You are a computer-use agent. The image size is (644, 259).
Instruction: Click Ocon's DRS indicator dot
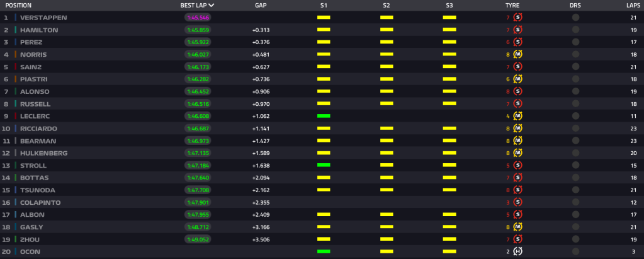coord(575,251)
